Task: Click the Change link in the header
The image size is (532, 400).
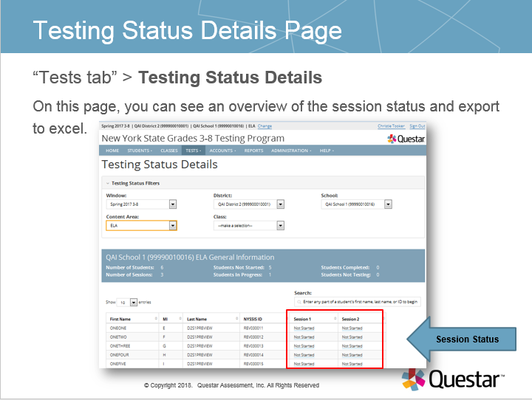Action: point(265,126)
